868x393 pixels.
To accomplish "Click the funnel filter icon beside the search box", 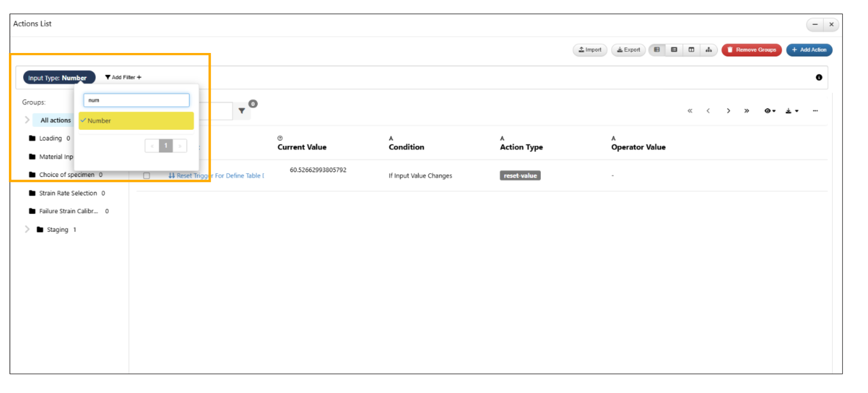I will (x=242, y=111).
